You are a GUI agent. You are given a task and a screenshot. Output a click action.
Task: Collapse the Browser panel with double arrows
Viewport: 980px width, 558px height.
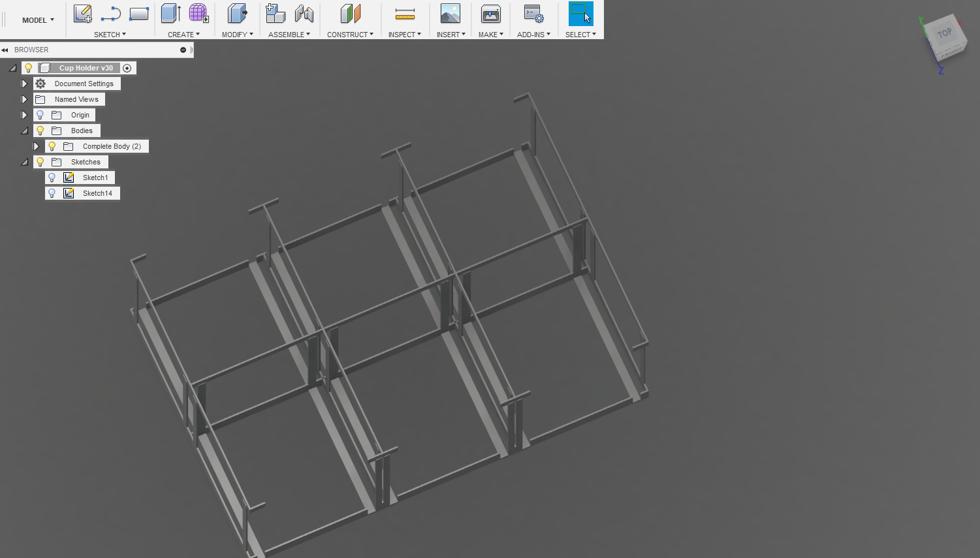(x=5, y=50)
